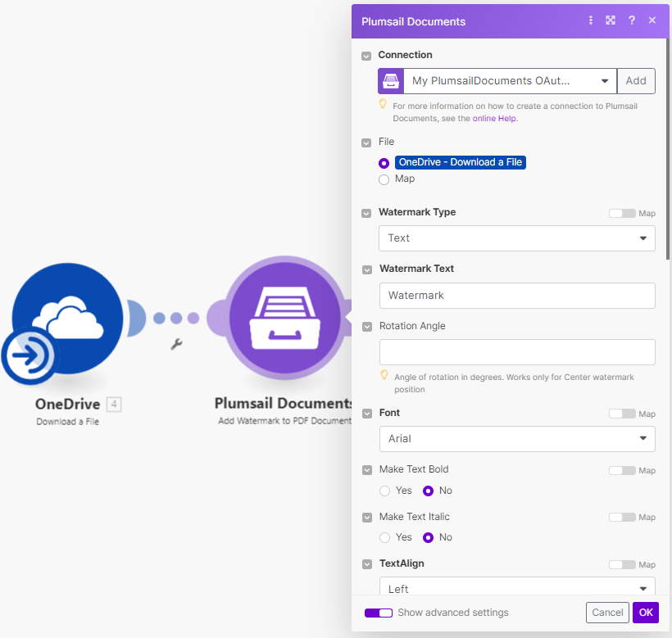The image size is (672, 638).
Task: Close the Plumsail Documents panel
Action: [x=652, y=20]
